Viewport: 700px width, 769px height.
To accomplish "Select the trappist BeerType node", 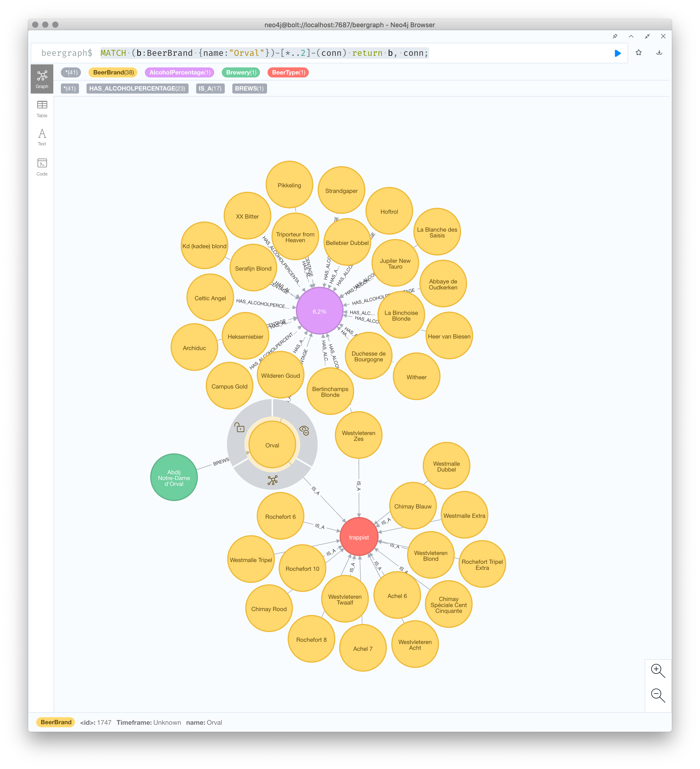I will (x=359, y=537).
